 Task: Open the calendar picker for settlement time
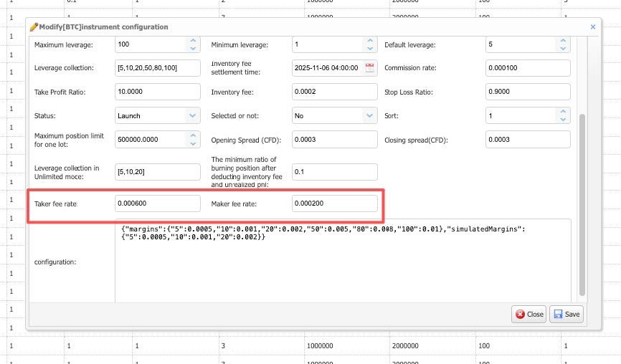pyautogui.click(x=370, y=68)
